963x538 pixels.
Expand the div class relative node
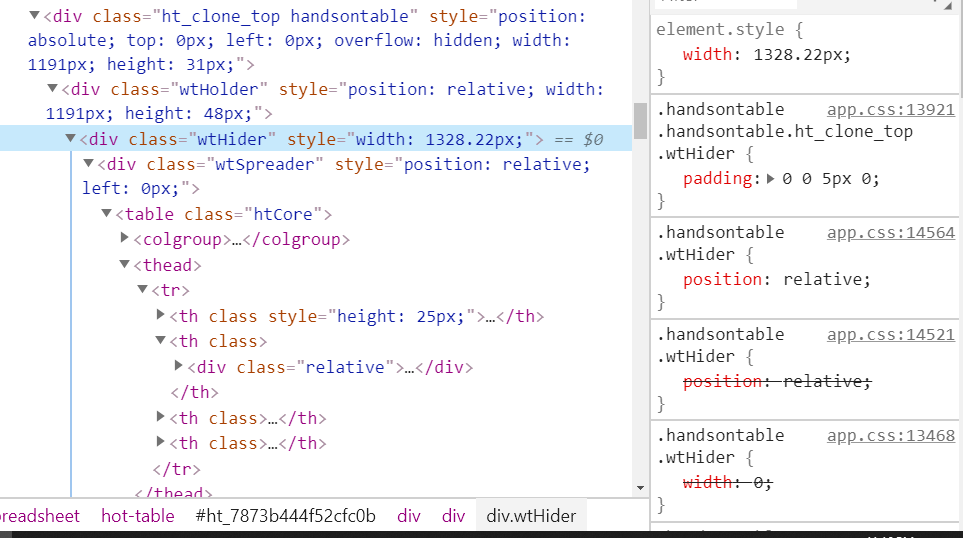[x=179, y=366]
